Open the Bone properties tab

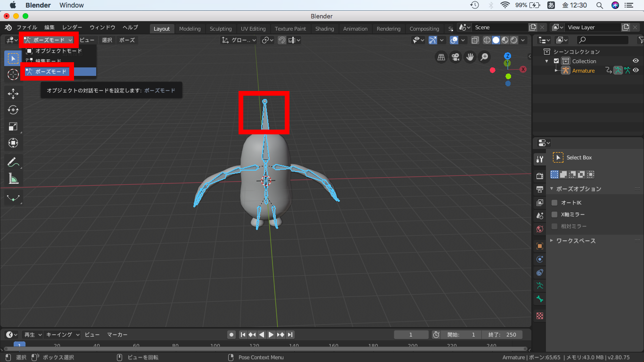click(540, 299)
